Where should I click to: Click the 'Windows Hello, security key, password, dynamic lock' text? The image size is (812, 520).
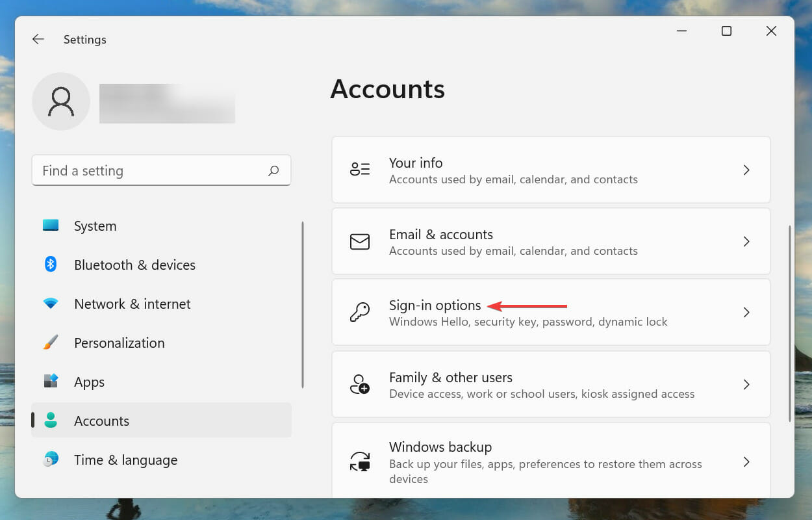[x=528, y=322]
